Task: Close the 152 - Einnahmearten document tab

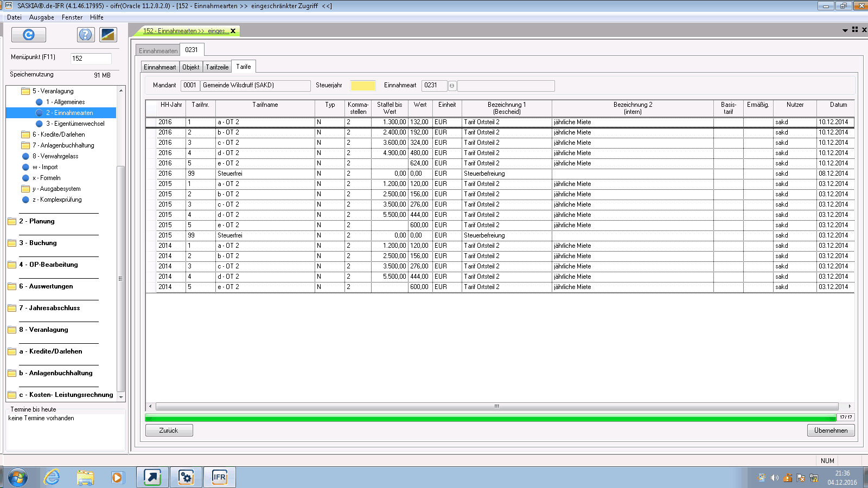Action: [x=233, y=31]
